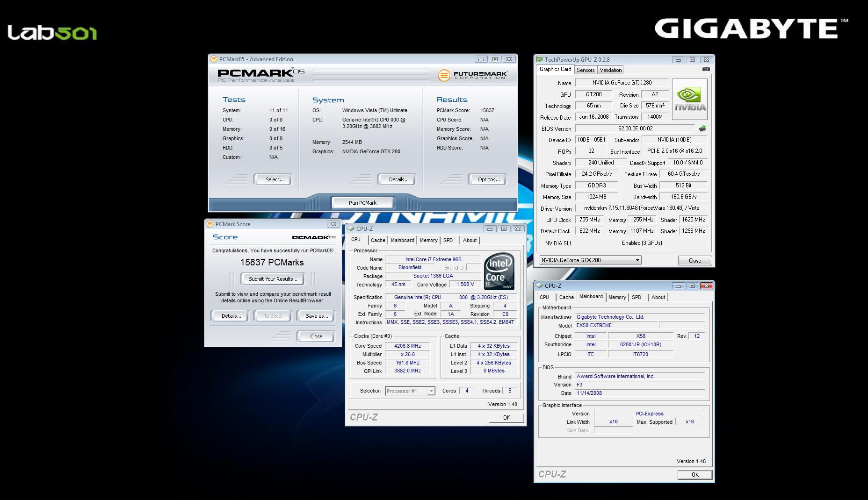The height and width of the screenshot is (500, 868).
Task: Click the Intel Core i7 logo in CPU-Z
Action: pos(499,271)
